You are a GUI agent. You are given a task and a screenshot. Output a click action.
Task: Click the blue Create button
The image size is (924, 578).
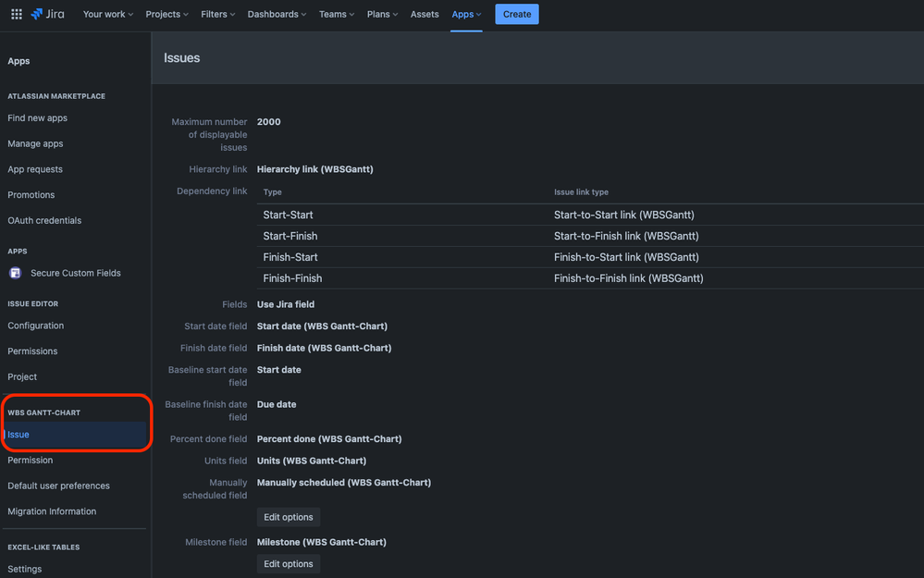517,14
